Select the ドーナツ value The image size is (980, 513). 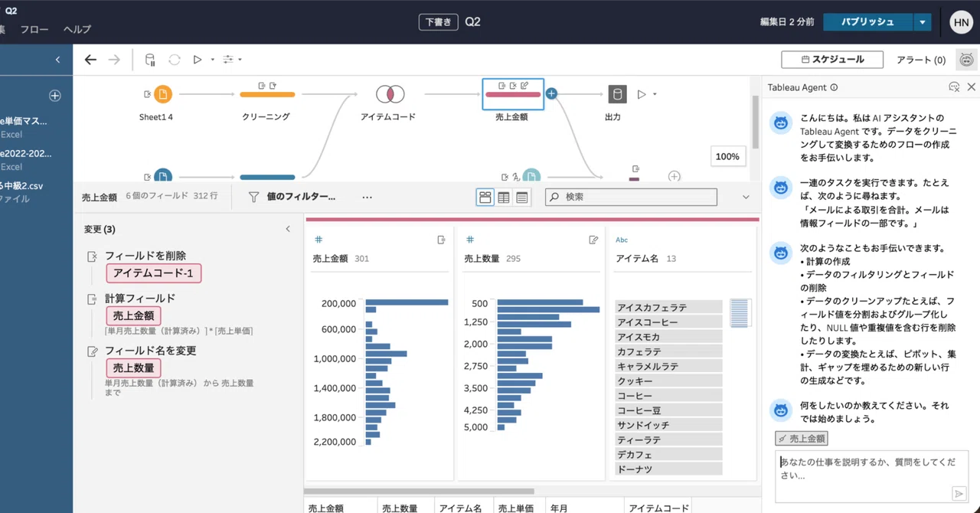[668, 469]
